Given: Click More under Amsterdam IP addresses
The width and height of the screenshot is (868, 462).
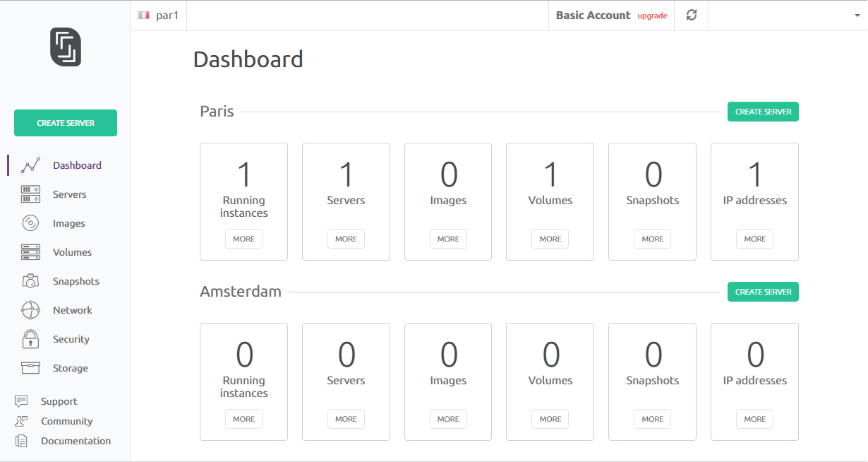Looking at the screenshot, I should click(x=755, y=419).
